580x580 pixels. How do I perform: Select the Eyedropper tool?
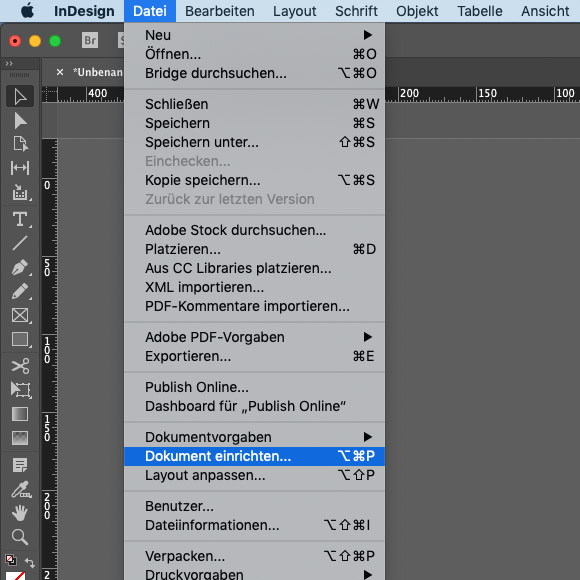[x=20, y=489]
